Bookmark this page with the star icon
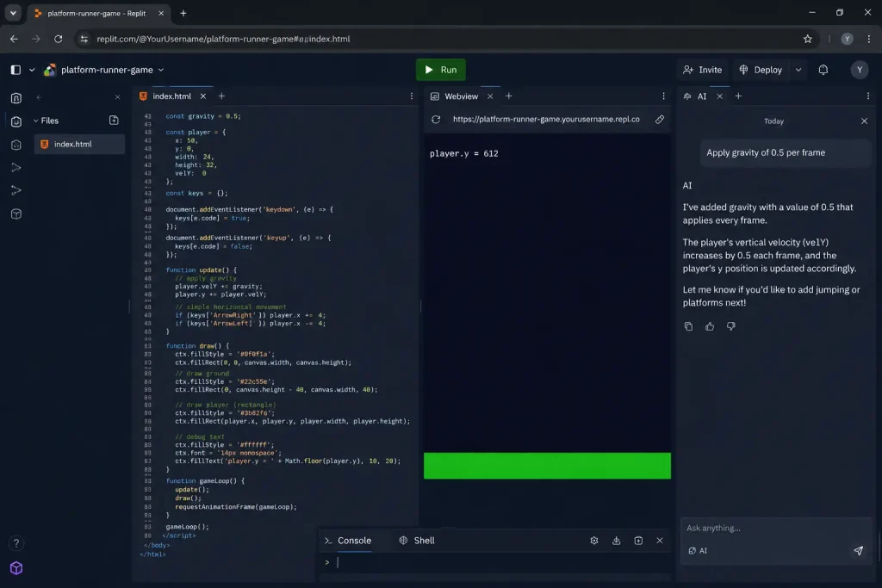Viewport: 882px width, 588px height. point(807,39)
